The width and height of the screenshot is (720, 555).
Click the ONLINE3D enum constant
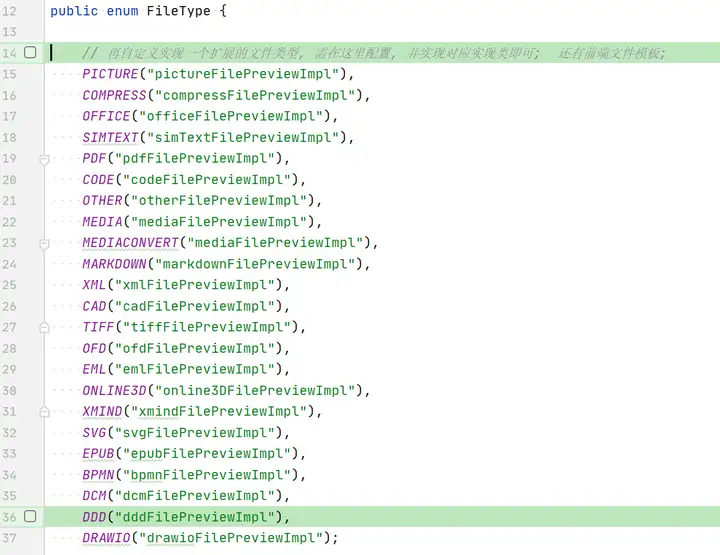114,391
